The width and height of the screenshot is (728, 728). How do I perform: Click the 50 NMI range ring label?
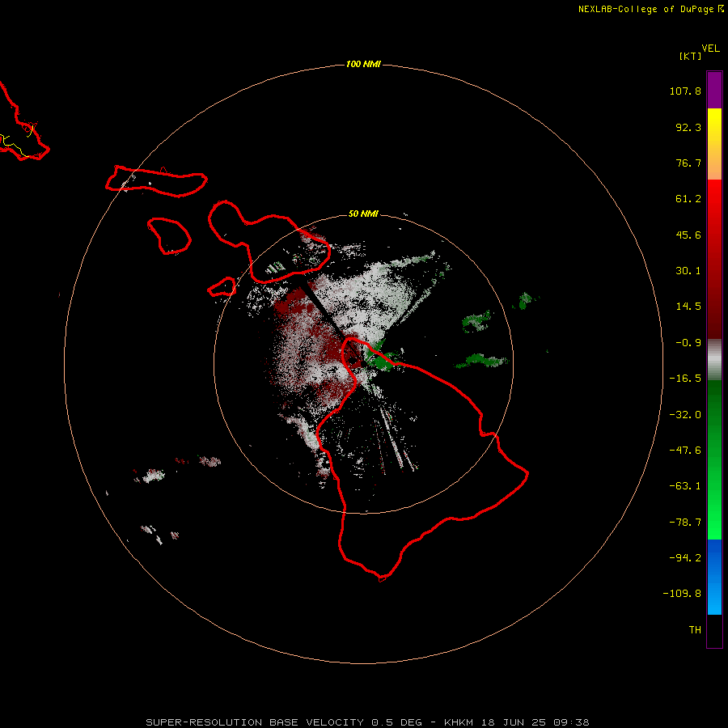pyautogui.click(x=363, y=214)
